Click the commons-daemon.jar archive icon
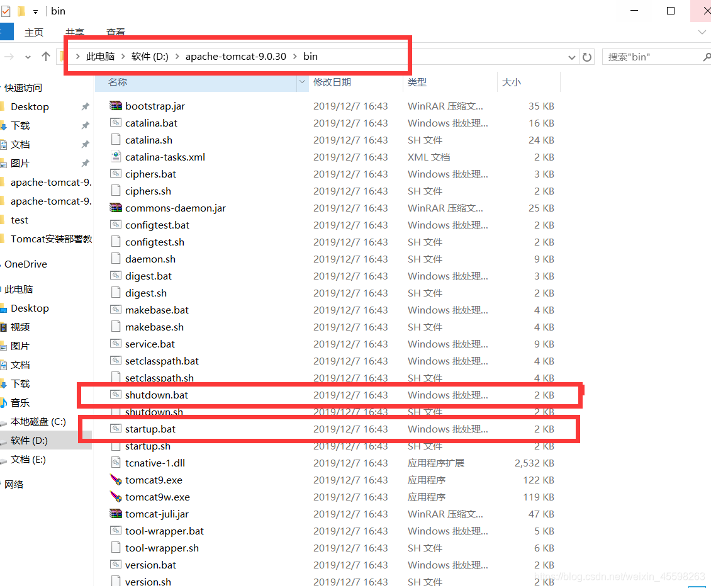The height and width of the screenshot is (588, 711). (116, 208)
